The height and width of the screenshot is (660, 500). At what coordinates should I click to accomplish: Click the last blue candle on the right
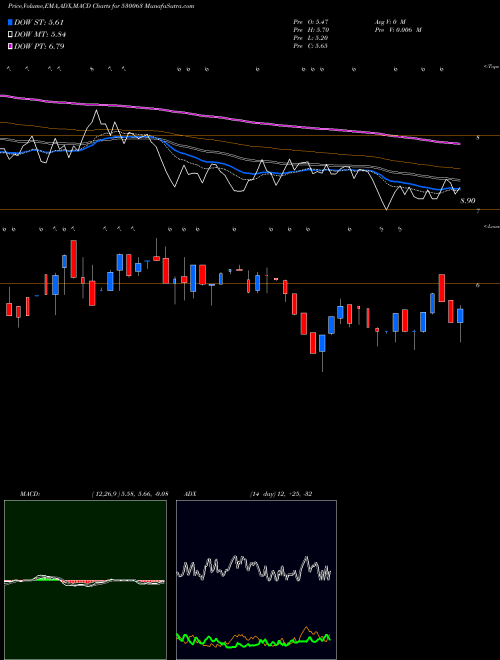[460, 316]
